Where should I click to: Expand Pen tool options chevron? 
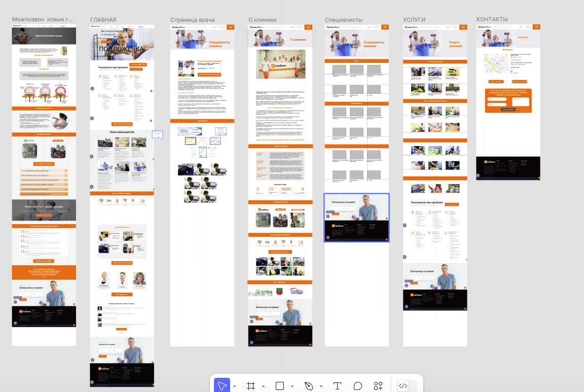click(321, 386)
